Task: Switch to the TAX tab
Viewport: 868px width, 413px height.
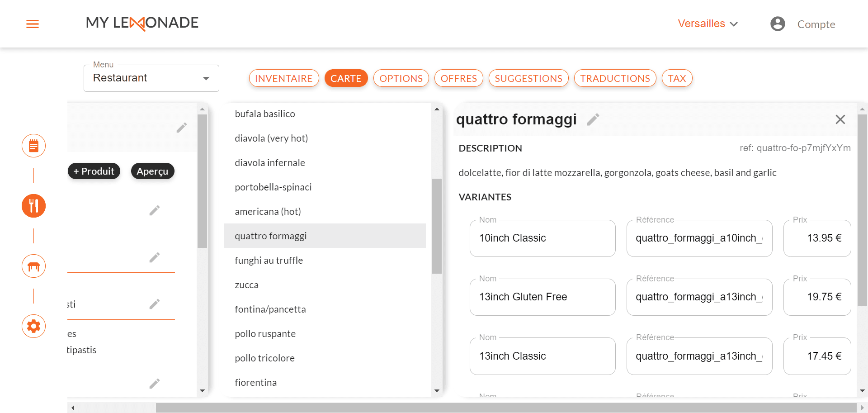Action: pos(677,78)
